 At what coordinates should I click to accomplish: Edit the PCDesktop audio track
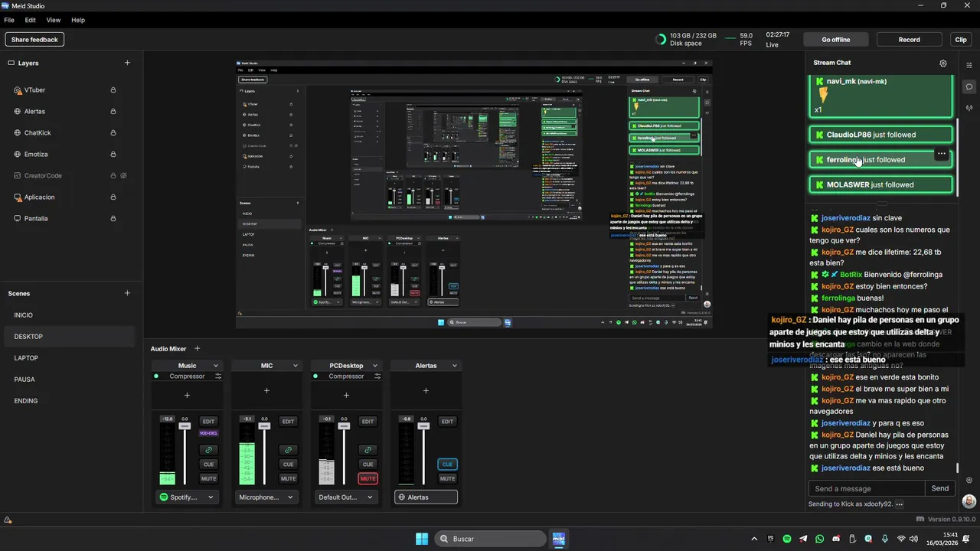point(367,422)
